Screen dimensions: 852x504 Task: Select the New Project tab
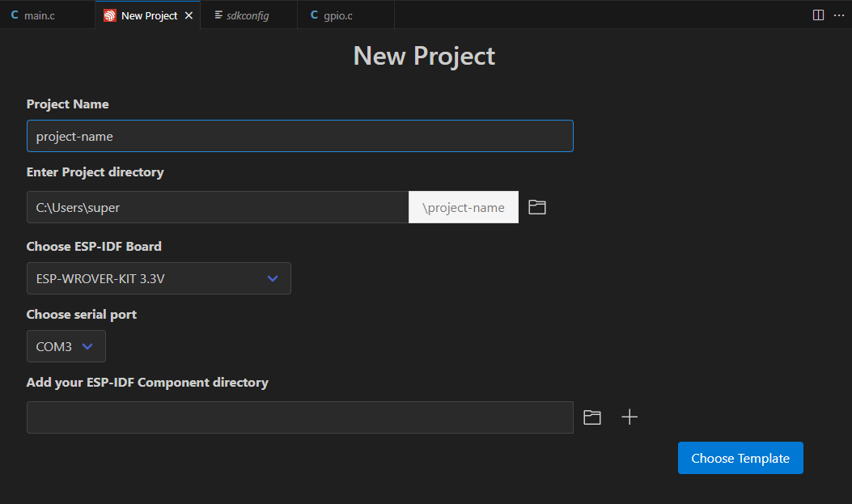point(148,15)
